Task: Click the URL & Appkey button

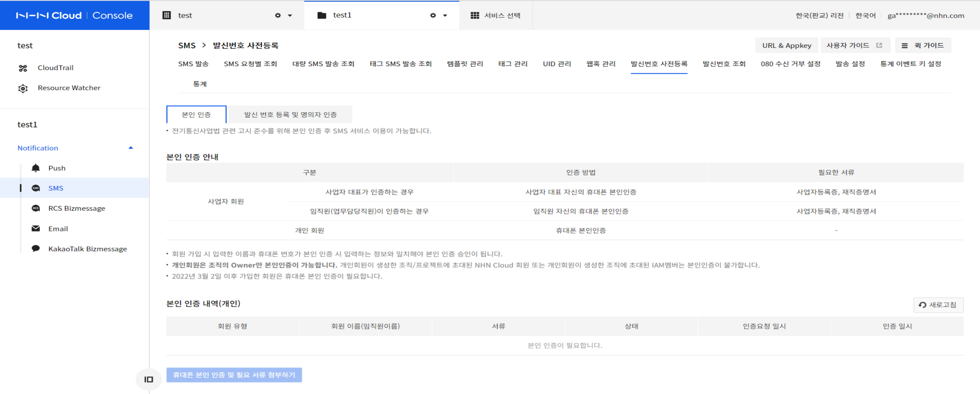Action: (786, 45)
